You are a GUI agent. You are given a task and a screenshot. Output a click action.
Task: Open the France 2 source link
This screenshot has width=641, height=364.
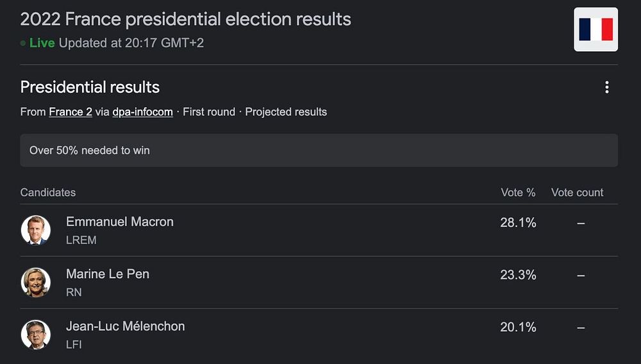pyautogui.click(x=71, y=112)
